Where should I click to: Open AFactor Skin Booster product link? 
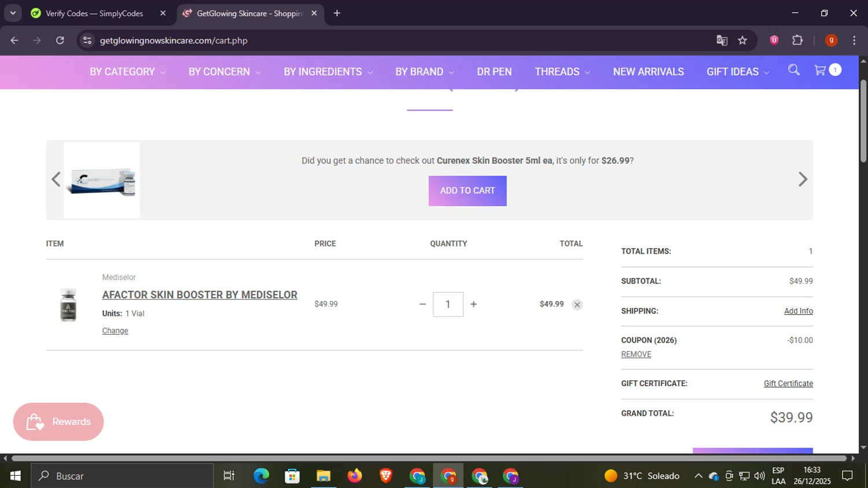pyautogui.click(x=200, y=295)
